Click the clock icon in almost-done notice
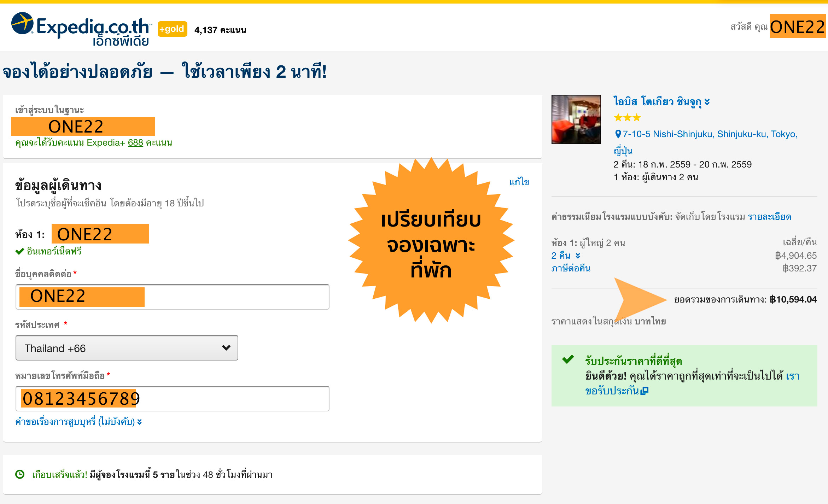This screenshot has width=828, height=504. (20, 474)
